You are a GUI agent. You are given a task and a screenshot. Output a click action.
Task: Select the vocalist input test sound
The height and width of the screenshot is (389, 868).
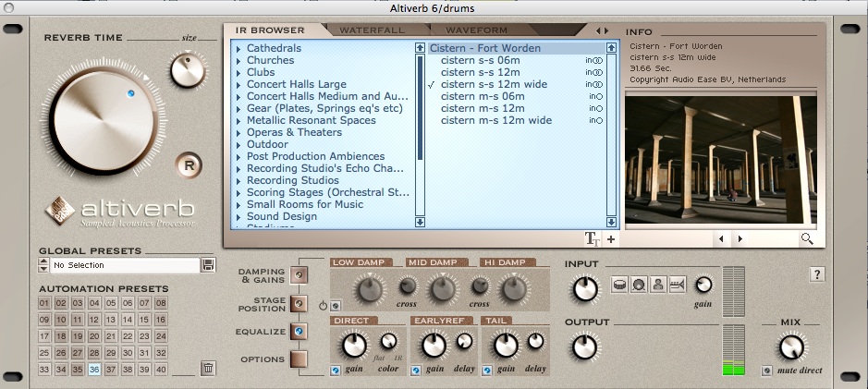[x=657, y=285]
